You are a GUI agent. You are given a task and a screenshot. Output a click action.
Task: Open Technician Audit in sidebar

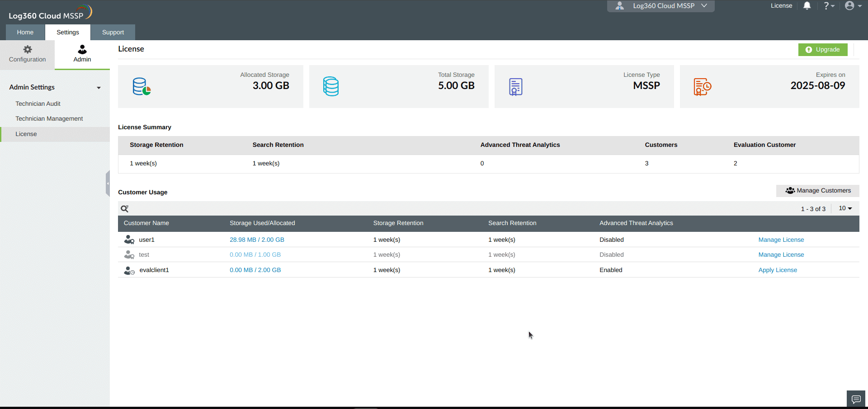[38, 103]
